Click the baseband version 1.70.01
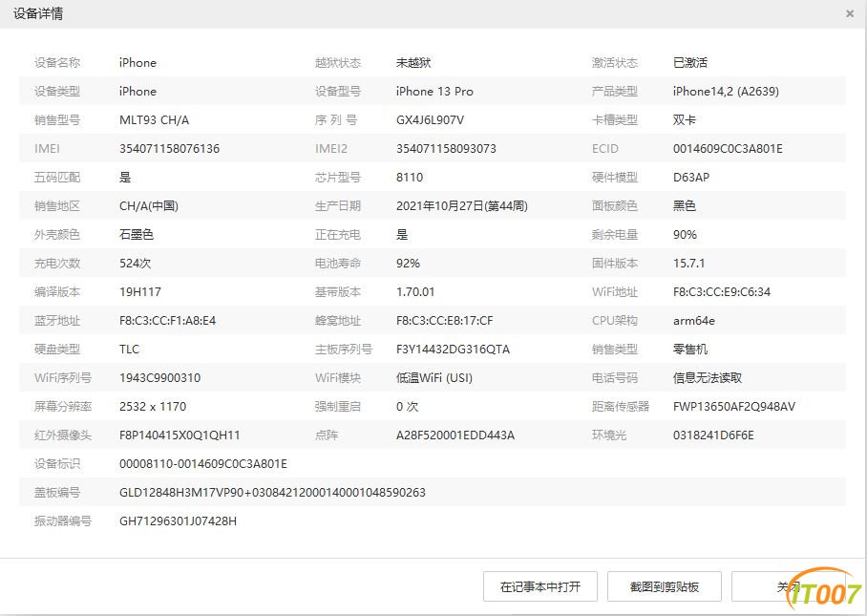867x616 pixels. pyautogui.click(x=415, y=292)
